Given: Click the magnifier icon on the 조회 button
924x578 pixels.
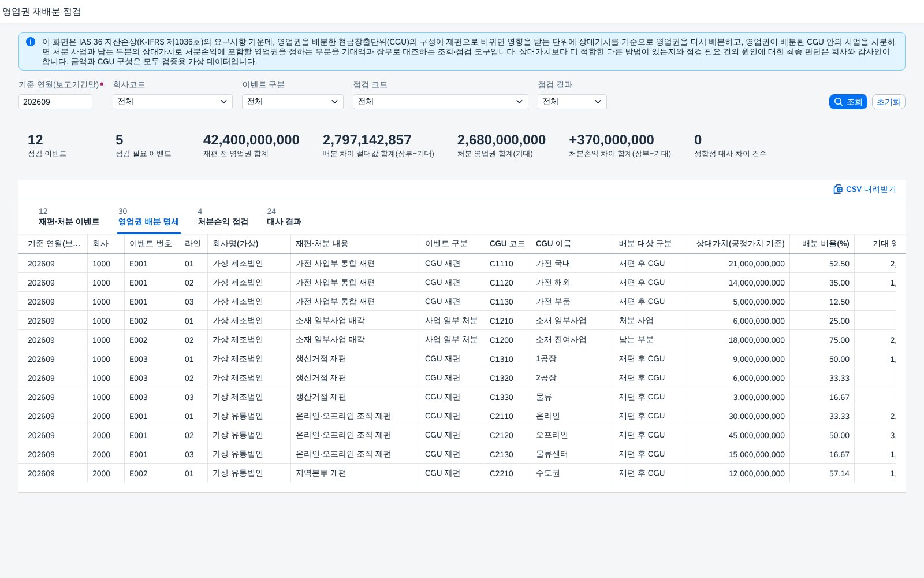Looking at the screenshot, I should [x=839, y=102].
